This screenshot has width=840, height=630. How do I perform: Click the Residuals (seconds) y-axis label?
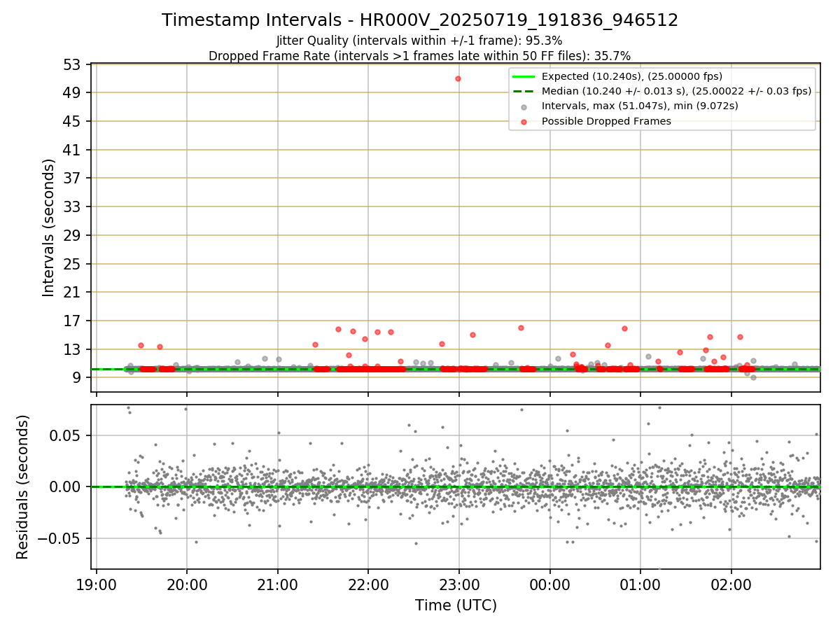click(x=23, y=486)
